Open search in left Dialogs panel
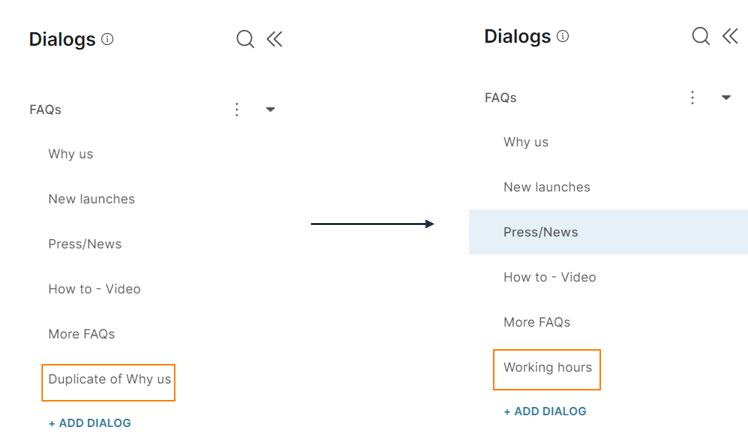Viewport: 748px width, 445px height. (x=245, y=39)
